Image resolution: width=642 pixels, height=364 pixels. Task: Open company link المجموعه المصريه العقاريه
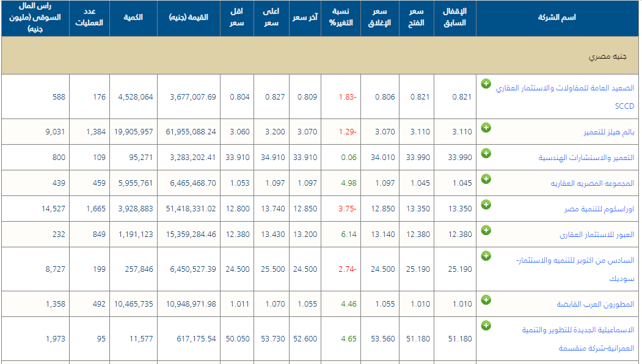click(592, 183)
